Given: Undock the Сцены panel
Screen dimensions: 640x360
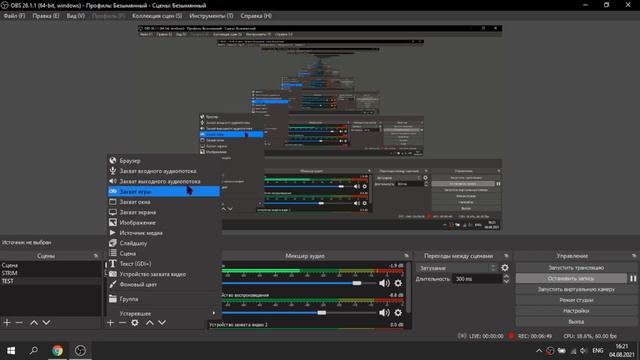Looking at the screenshot, I should (x=96, y=256).
